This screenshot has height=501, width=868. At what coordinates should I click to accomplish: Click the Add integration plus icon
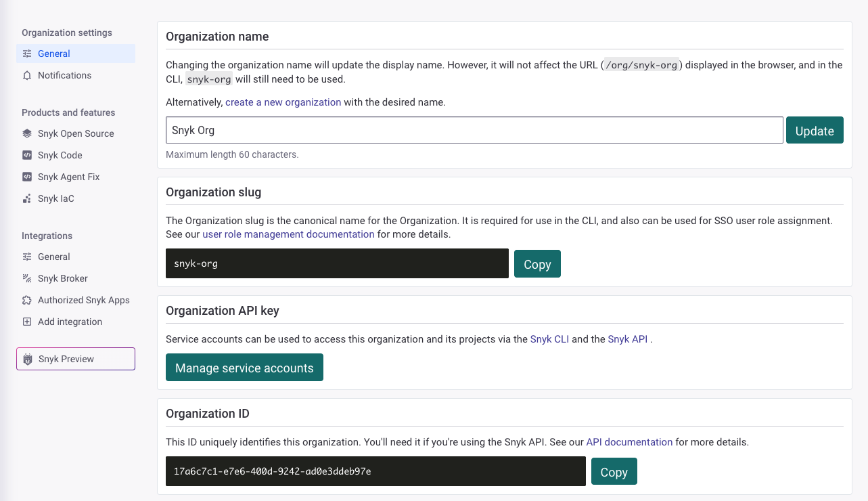point(27,322)
